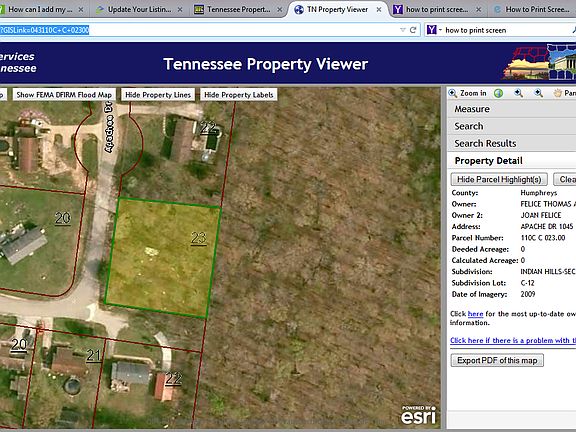Select the Pan hand tool
The image size is (576, 432).
point(558,93)
